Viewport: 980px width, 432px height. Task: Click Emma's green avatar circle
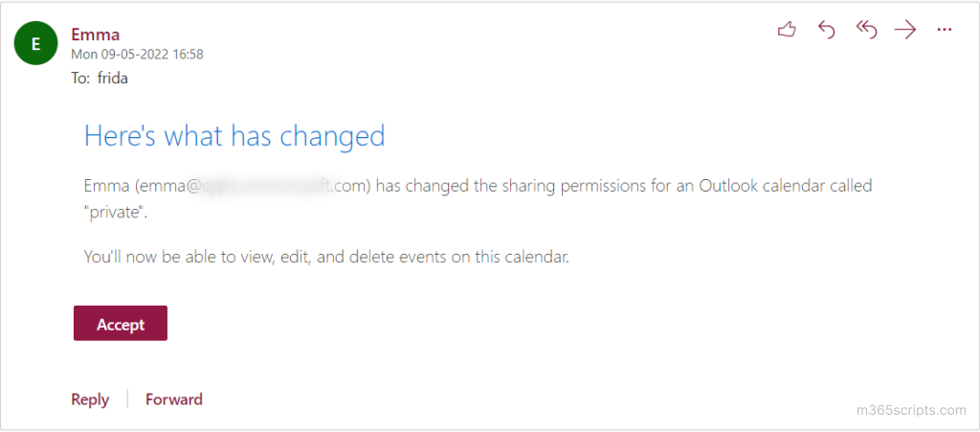pyautogui.click(x=36, y=43)
